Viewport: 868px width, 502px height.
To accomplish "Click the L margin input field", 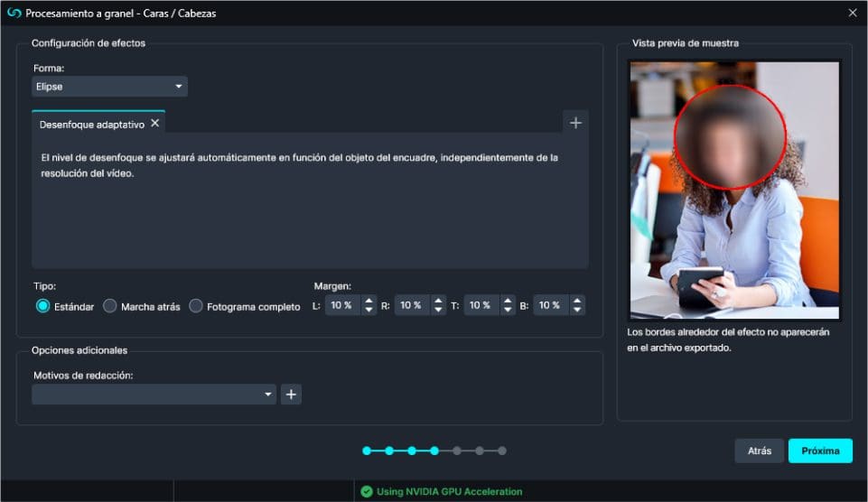I will [x=342, y=305].
